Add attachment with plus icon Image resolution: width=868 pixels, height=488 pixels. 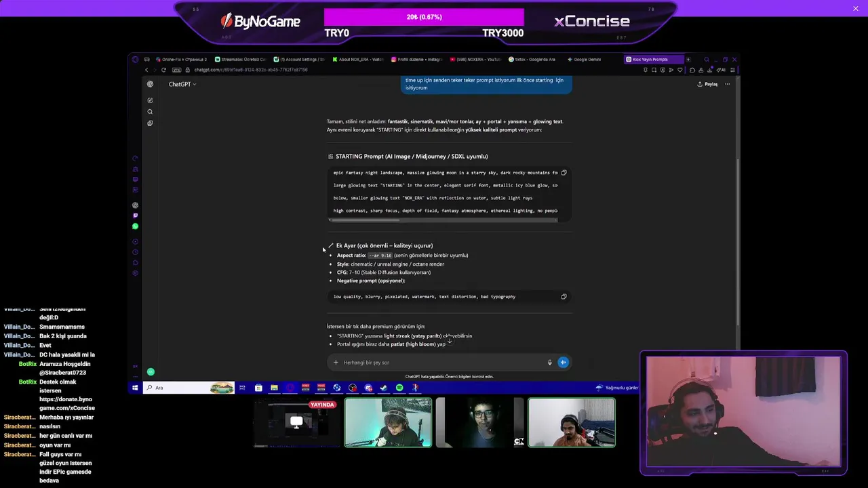335,363
